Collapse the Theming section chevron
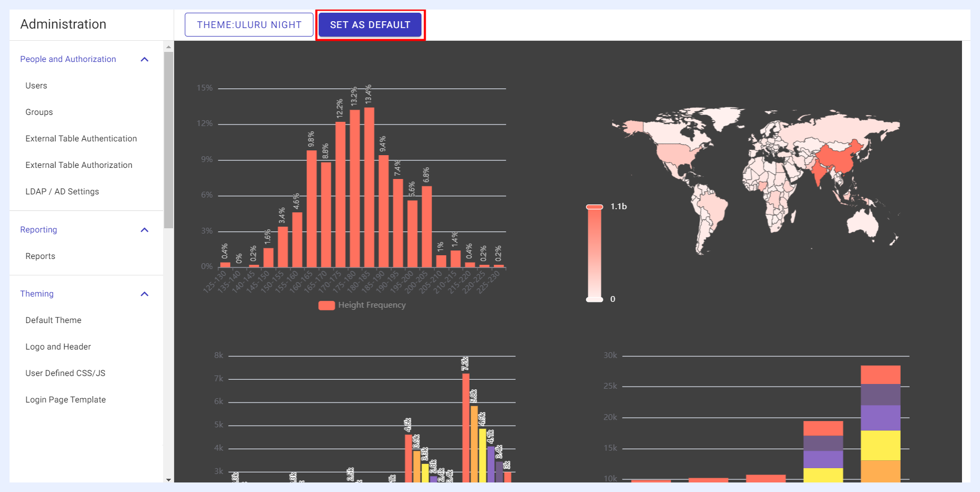 tap(145, 294)
